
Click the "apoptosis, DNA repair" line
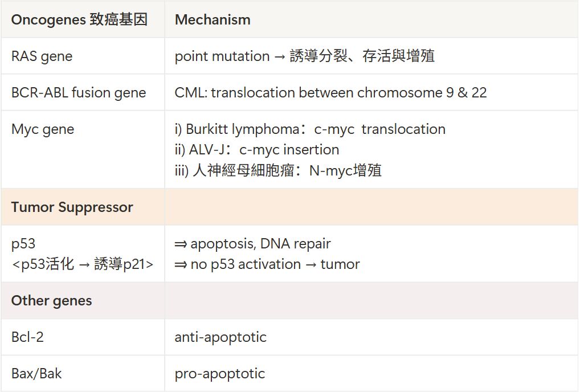252,244
